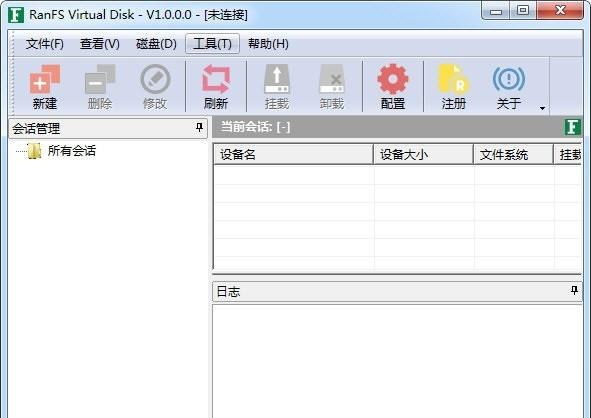Click the 修改 (Modify) pencil icon
The height and width of the screenshot is (418, 591).
tap(155, 79)
